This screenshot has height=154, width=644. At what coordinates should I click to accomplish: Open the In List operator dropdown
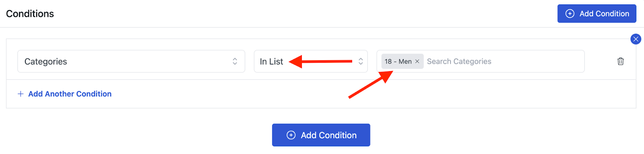311,61
